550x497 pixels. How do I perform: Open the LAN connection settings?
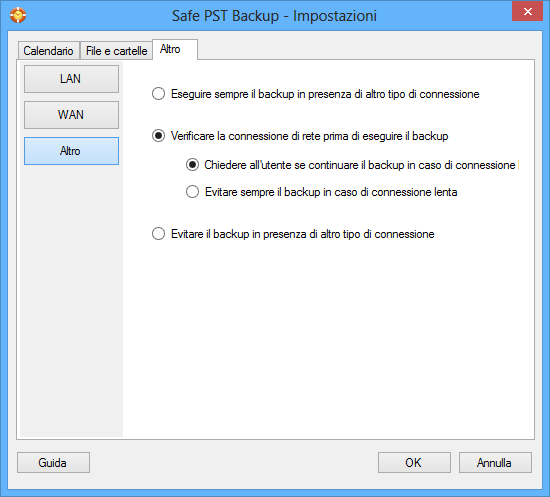pyautogui.click(x=71, y=79)
